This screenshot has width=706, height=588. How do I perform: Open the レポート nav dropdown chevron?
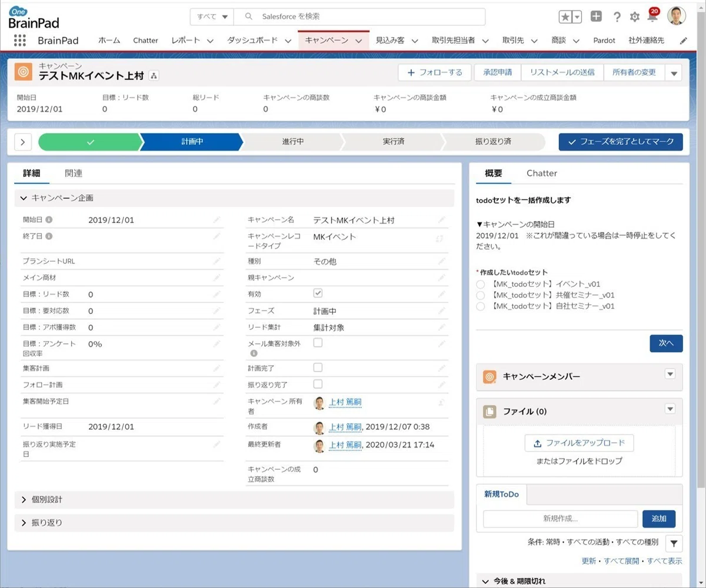click(210, 41)
